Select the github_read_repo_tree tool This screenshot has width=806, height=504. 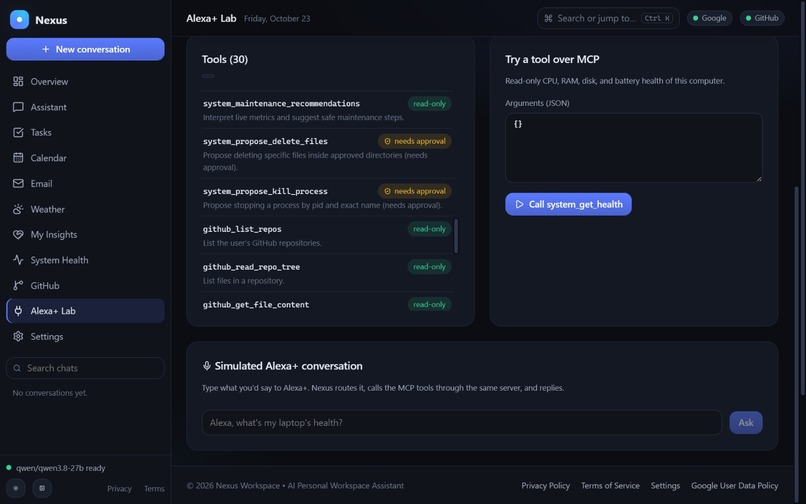pos(327,273)
